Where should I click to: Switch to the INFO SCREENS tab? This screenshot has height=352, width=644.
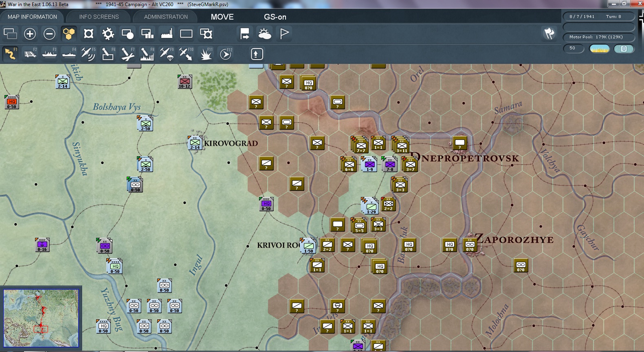point(99,17)
